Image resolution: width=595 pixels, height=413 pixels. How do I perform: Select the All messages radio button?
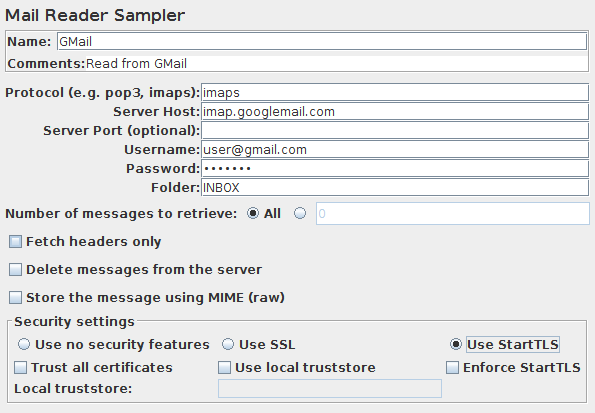[253, 213]
